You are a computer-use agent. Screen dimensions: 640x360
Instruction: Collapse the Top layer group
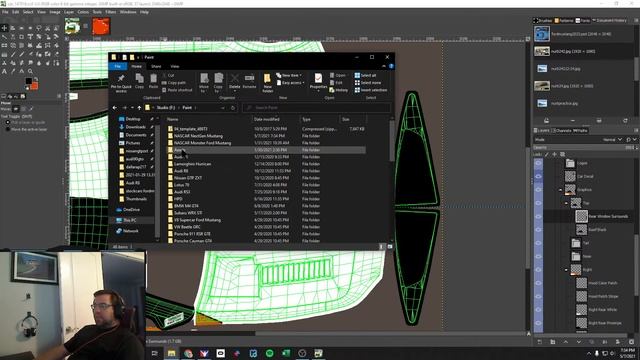[566, 203]
